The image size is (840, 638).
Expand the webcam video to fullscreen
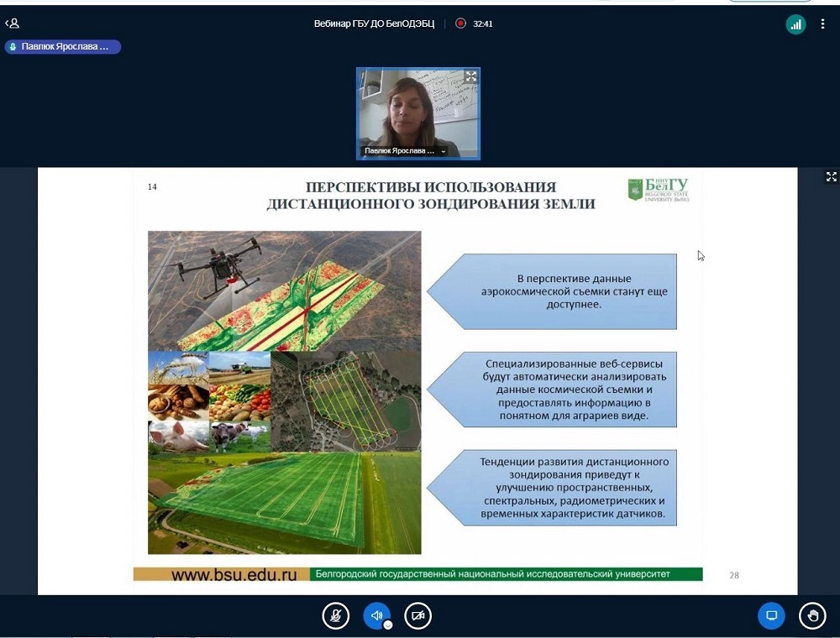[x=471, y=76]
